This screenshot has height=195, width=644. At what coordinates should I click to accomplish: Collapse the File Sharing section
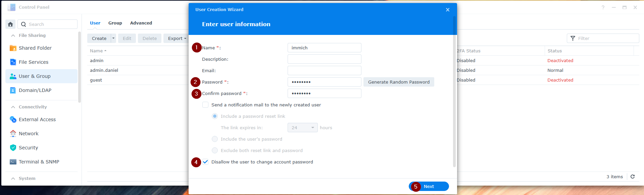click(x=13, y=36)
